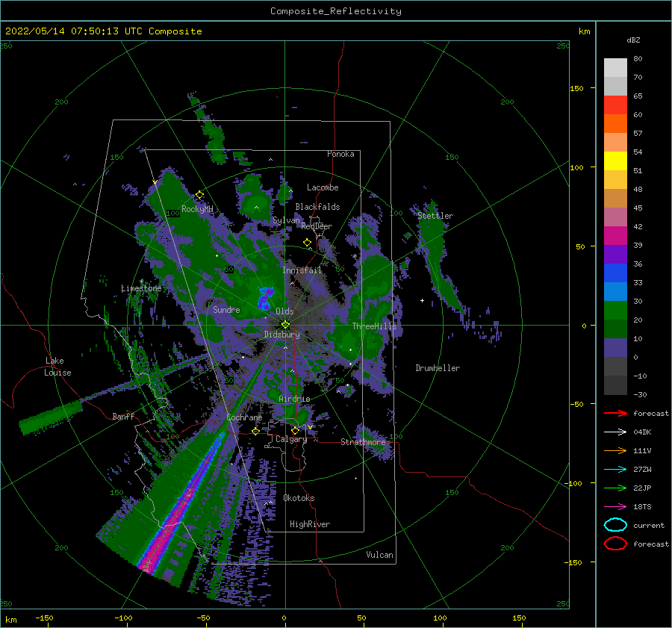The image size is (672, 628).
Task: Click the yellow diamond marker above Calgary
Action: tap(295, 430)
